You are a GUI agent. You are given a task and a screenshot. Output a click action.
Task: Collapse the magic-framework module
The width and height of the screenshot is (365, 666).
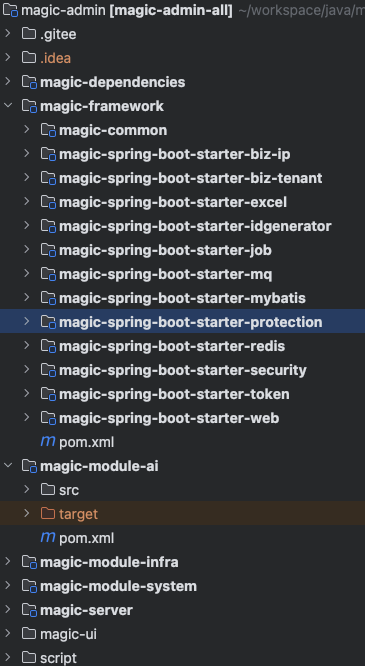(x=8, y=105)
